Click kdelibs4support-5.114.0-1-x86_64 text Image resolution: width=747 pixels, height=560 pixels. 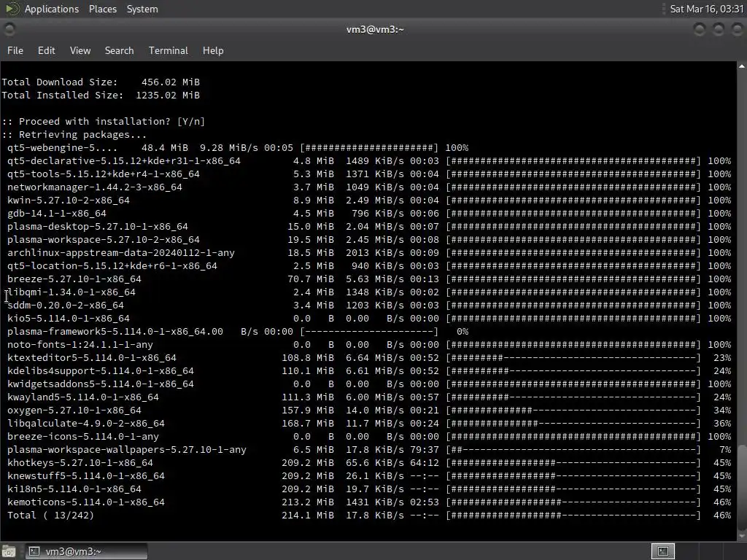(x=101, y=371)
